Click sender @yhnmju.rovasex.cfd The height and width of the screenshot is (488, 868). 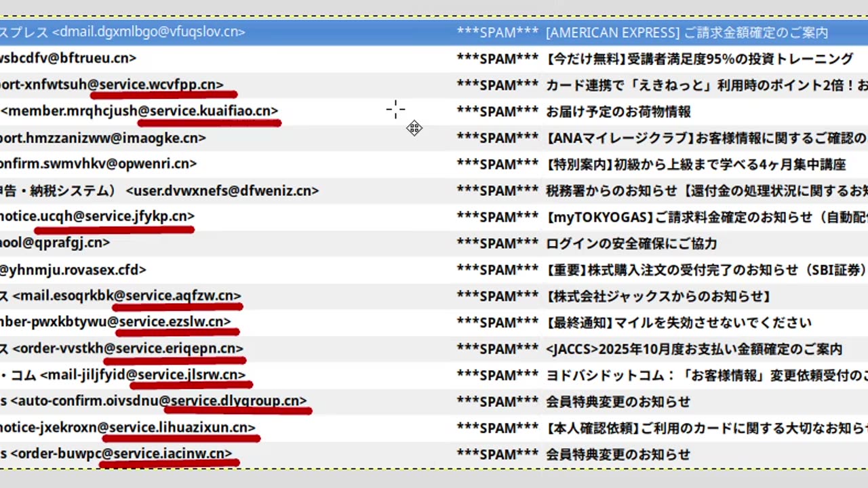pyautogui.click(x=73, y=270)
